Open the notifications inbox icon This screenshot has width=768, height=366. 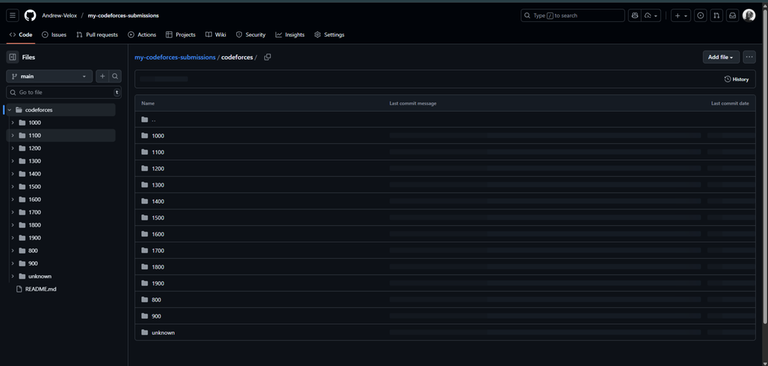coord(732,16)
